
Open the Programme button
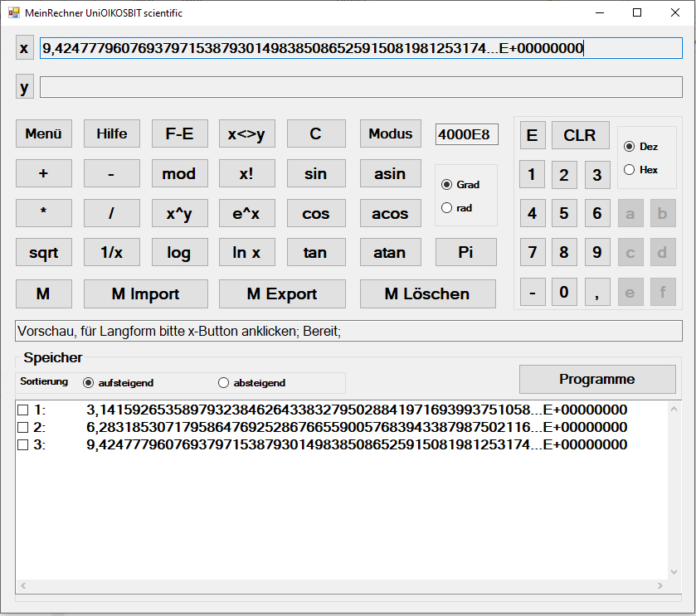(596, 379)
